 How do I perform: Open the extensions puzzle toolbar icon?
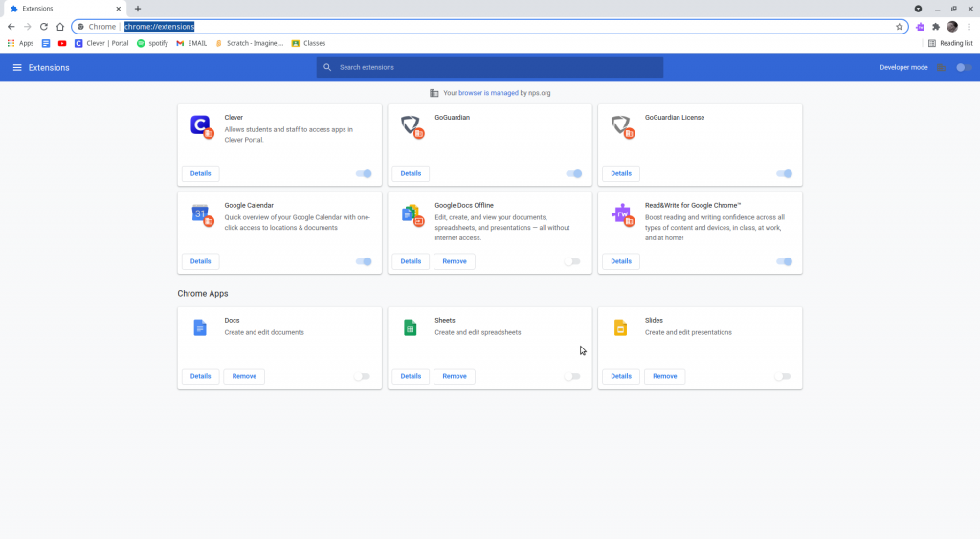tap(936, 26)
